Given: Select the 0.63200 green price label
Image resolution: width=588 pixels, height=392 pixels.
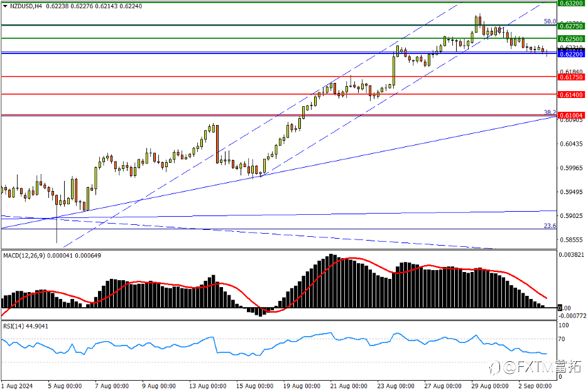Looking at the screenshot, I should (571, 3).
